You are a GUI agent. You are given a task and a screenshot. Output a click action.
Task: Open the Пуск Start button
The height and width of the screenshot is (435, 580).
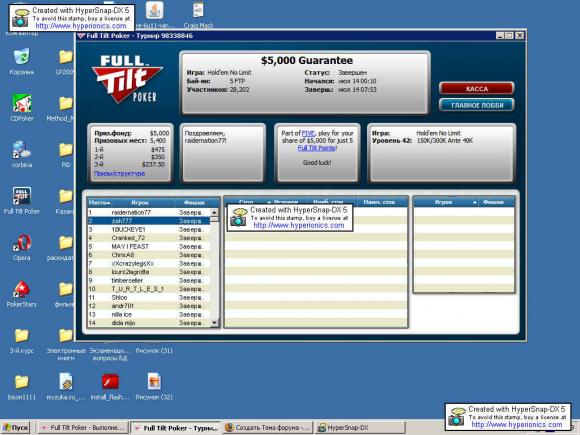[16, 428]
